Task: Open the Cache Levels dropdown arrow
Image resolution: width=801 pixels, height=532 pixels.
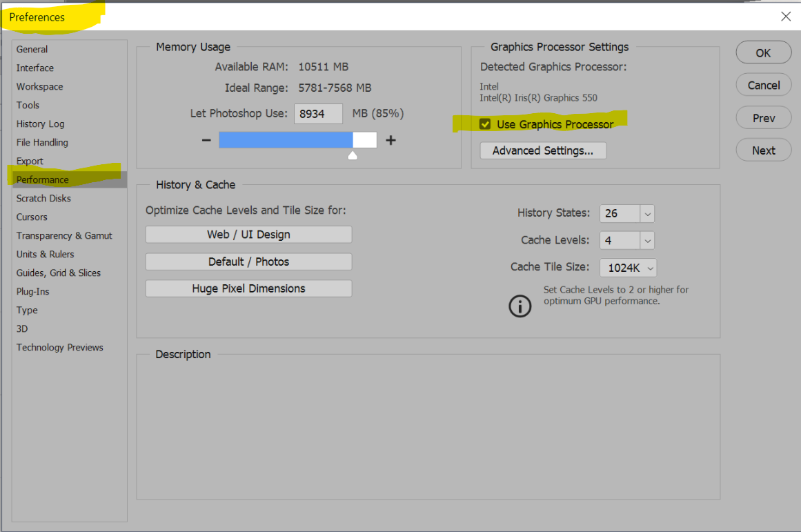Action: pos(647,240)
